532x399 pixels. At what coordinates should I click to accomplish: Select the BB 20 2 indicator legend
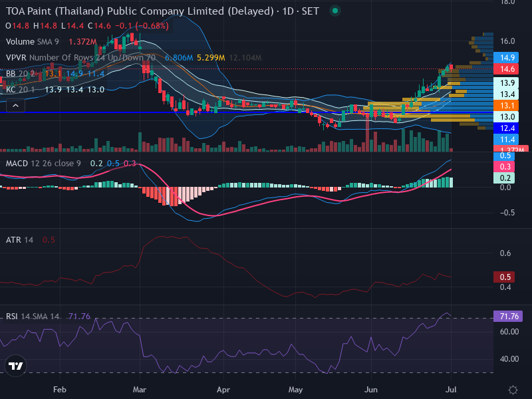click(20, 74)
